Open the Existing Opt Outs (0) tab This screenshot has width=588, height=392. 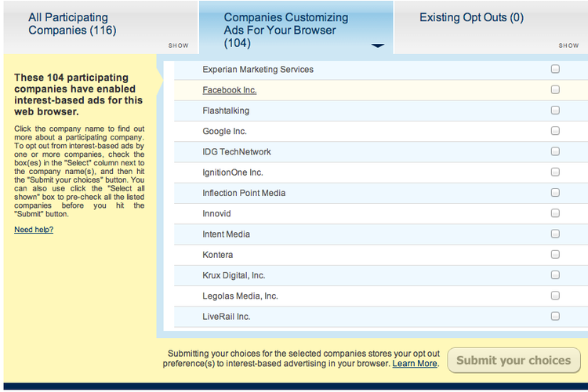pyautogui.click(x=471, y=17)
